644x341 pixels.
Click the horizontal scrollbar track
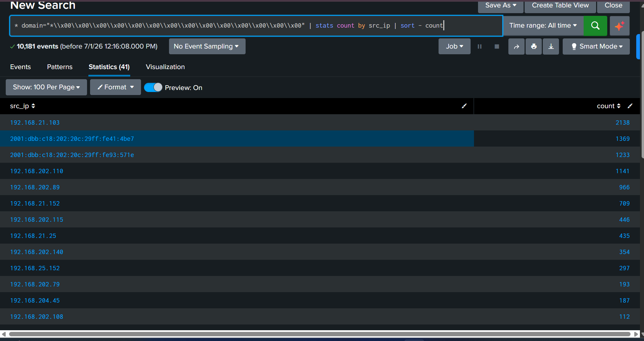pos(320,334)
